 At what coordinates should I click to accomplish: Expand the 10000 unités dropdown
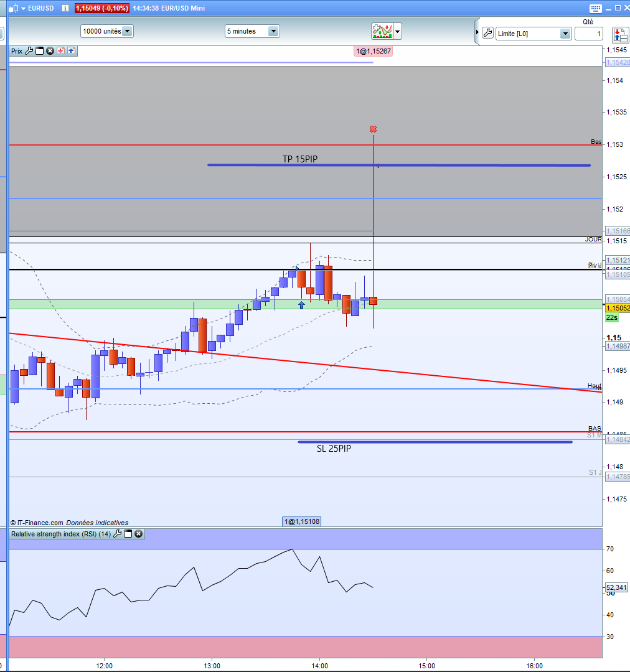click(128, 31)
